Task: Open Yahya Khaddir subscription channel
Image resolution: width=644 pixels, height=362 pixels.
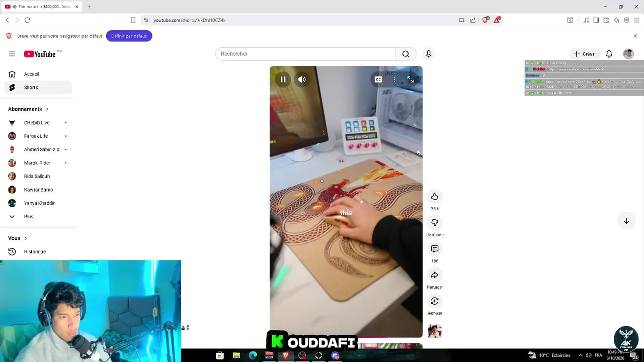Action: click(x=38, y=203)
